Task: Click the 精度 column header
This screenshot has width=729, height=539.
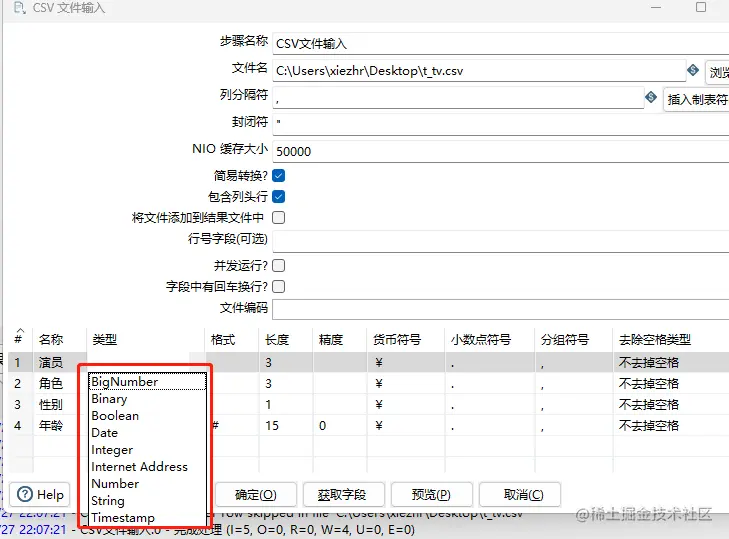Action: [339, 339]
